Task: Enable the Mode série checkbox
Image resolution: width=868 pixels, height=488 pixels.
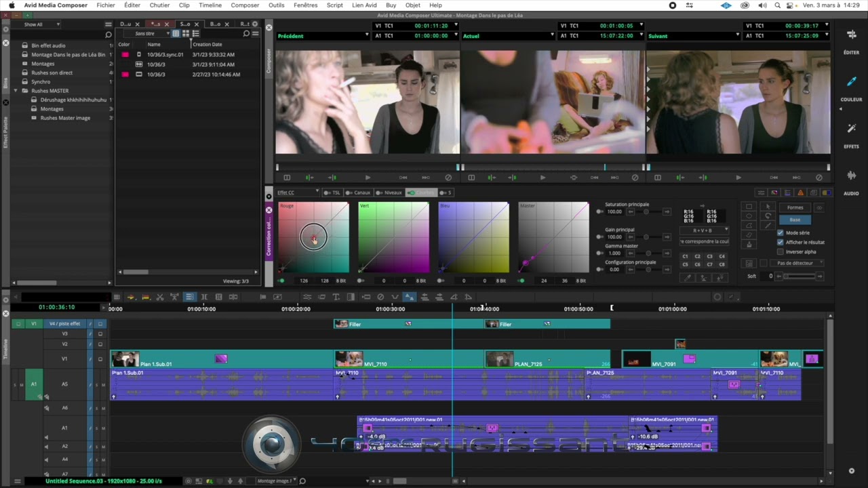Action: tap(781, 232)
